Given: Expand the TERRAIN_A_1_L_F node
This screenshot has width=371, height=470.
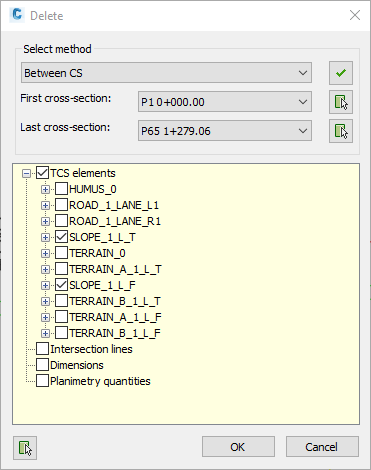Looking at the screenshot, I should (x=45, y=317).
